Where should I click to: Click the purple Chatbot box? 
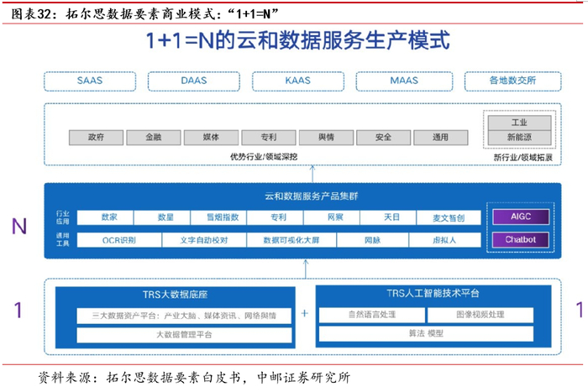click(x=521, y=239)
